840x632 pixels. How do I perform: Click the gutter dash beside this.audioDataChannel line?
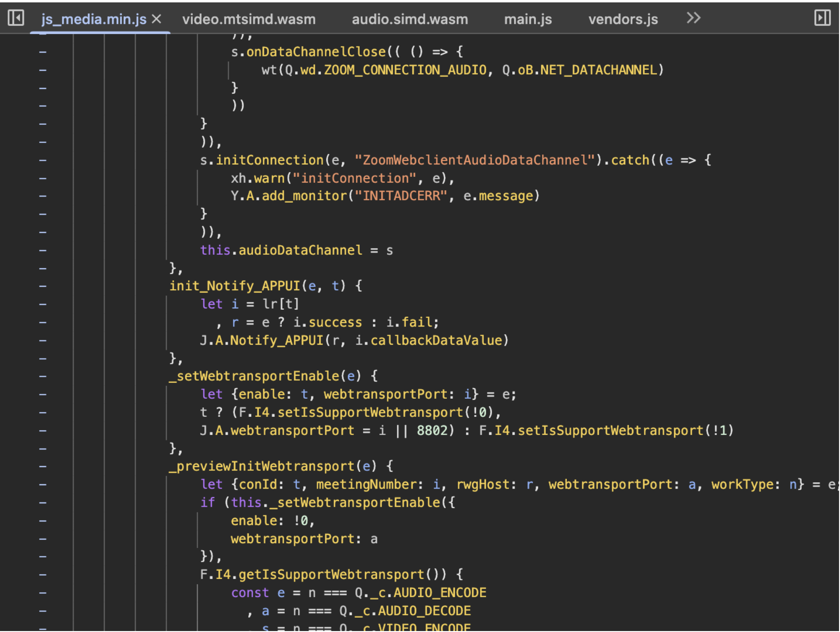click(x=43, y=251)
